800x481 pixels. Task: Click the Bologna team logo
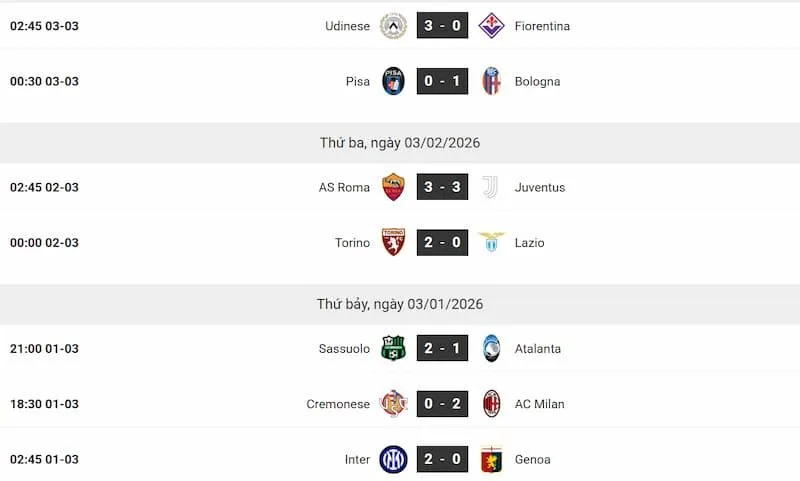point(491,81)
